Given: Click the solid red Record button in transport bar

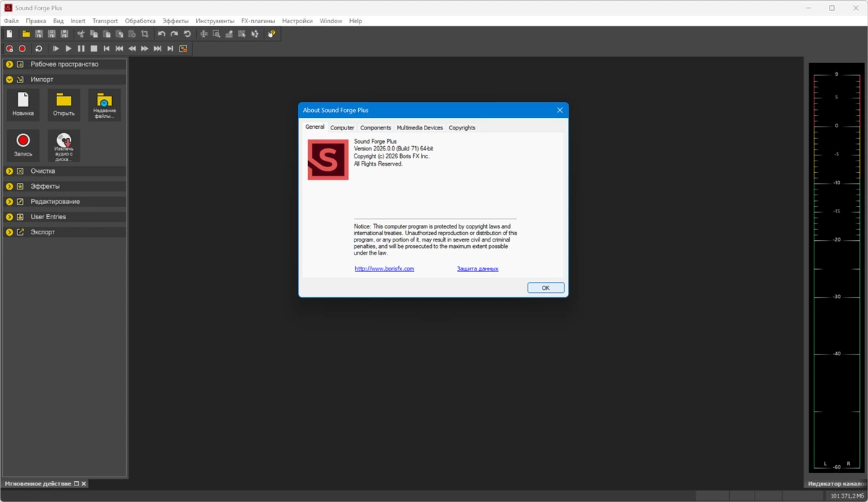Looking at the screenshot, I should tap(22, 48).
